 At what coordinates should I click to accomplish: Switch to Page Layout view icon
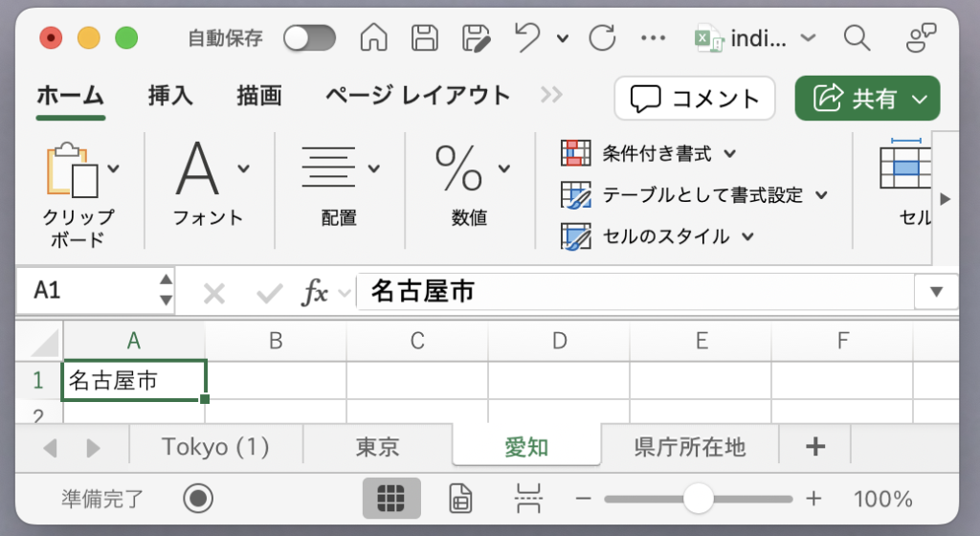(460, 499)
